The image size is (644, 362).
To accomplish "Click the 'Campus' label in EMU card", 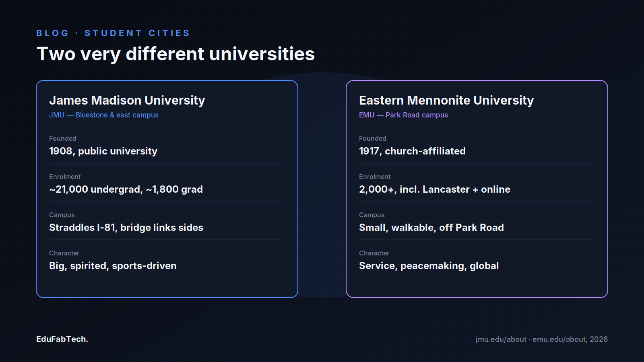I will [372, 215].
